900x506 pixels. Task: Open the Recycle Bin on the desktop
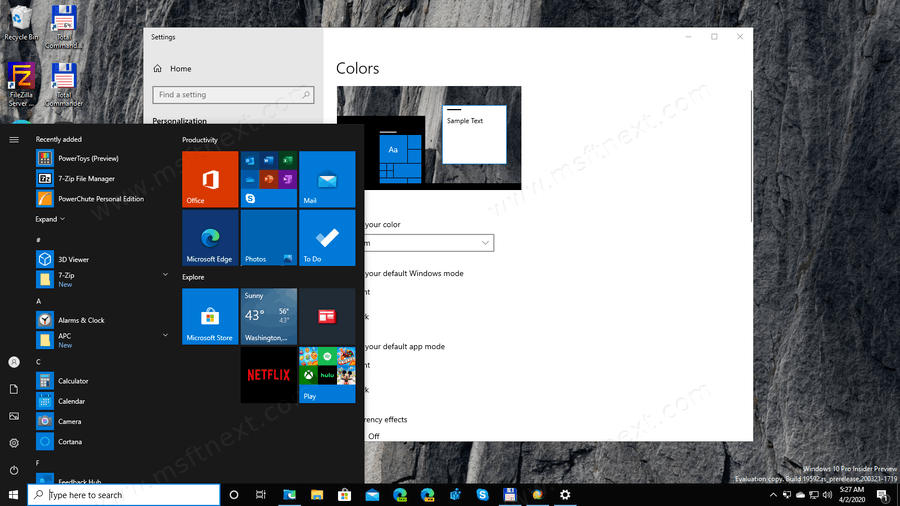tap(21, 23)
